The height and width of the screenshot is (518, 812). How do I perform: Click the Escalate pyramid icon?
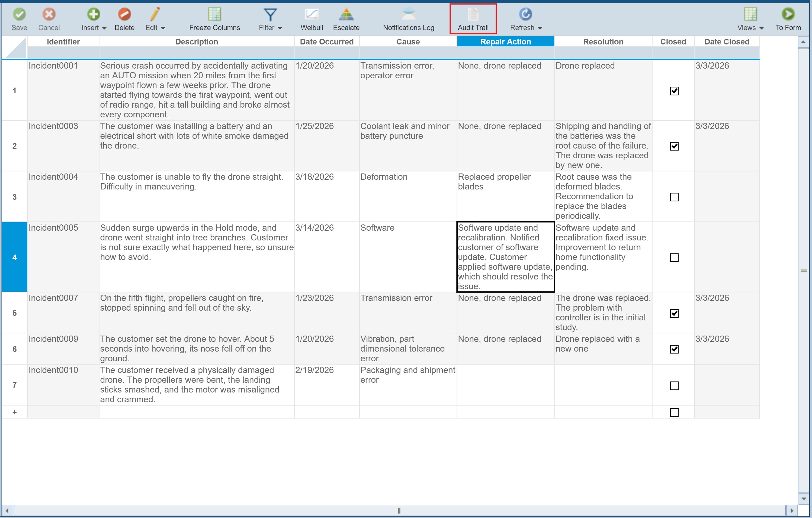tap(346, 14)
